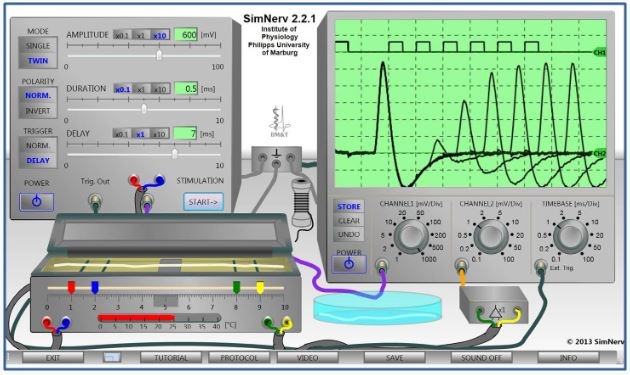Click the amplitude value field showing 600
The image size is (630, 375).
pyautogui.click(x=186, y=35)
